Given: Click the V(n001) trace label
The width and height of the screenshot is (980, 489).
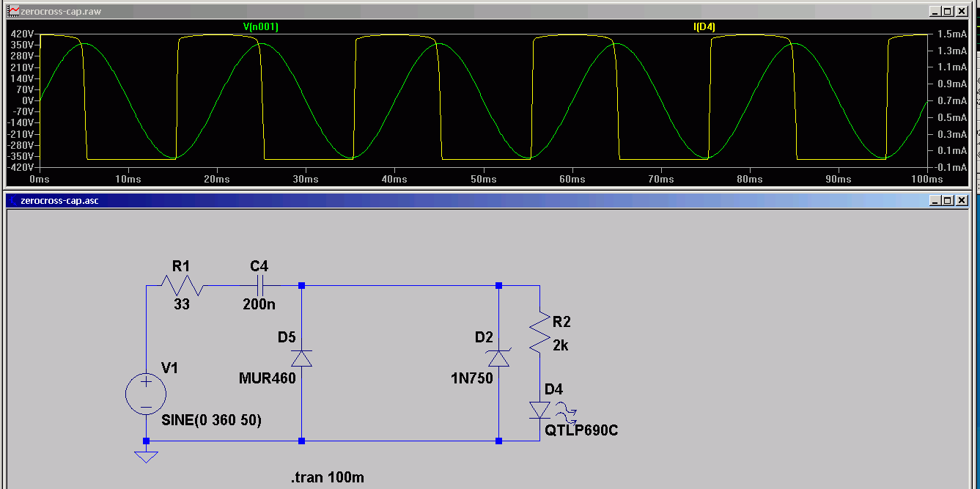Looking at the screenshot, I should 260,26.
